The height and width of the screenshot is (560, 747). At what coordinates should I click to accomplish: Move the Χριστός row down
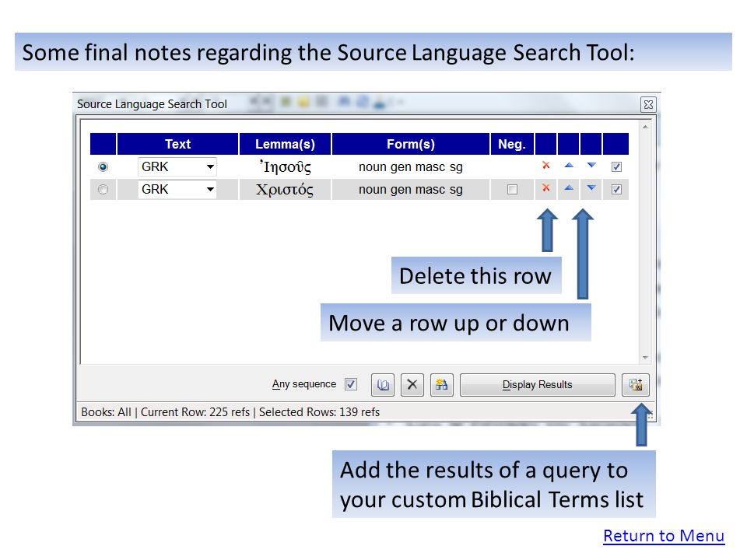pos(591,187)
